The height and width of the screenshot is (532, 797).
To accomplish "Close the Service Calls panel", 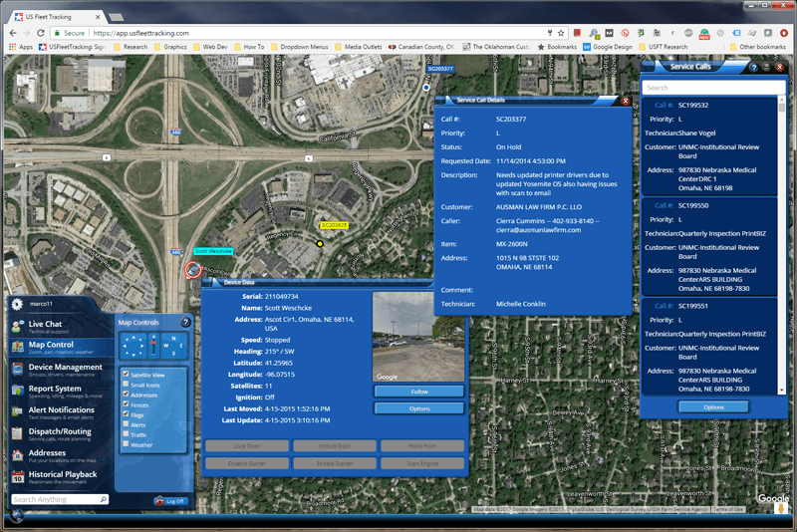I will tap(780, 67).
